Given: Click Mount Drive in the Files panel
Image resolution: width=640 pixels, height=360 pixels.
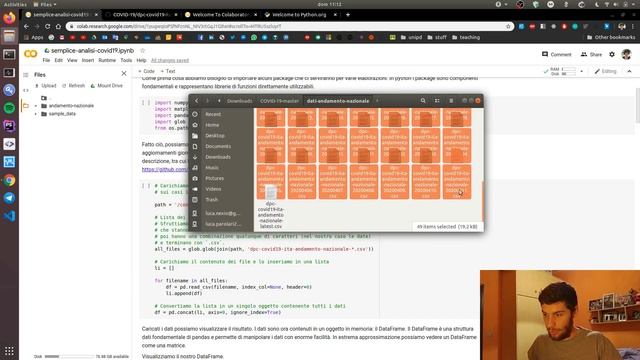Looking at the screenshot, I should [x=107, y=86].
